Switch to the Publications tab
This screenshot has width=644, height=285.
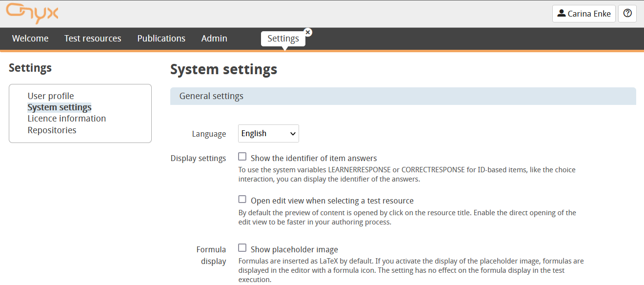(161, 39)
